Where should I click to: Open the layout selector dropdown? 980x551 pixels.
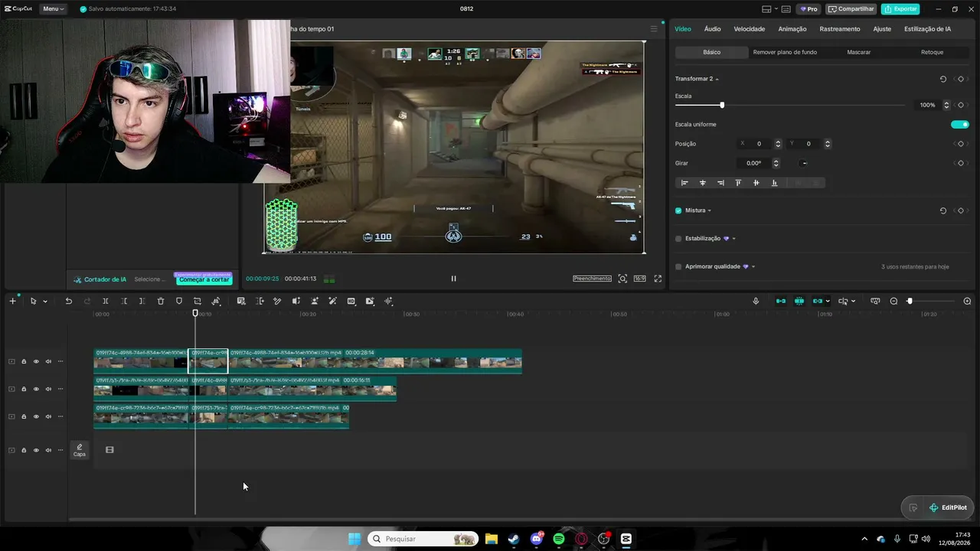(776, 9)
